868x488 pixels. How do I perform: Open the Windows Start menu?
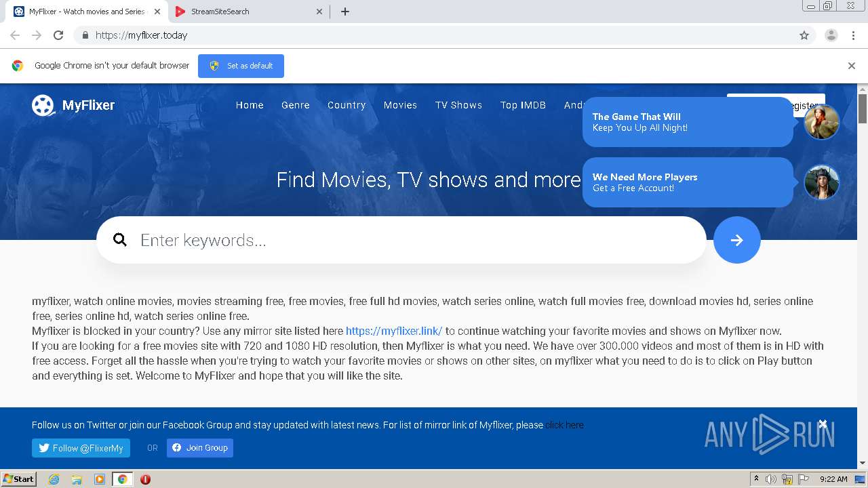coord(18,479)
